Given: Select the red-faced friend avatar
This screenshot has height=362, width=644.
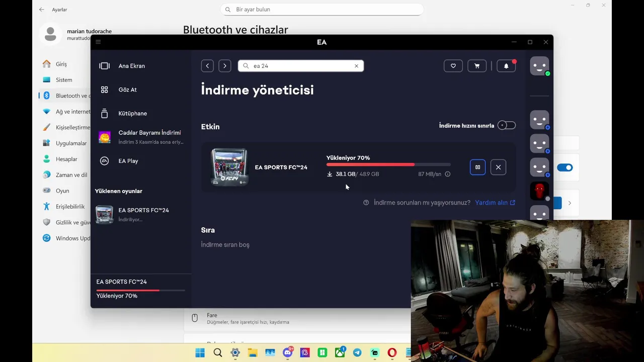Looking at the screenshot, I should [x=539, y=191].
